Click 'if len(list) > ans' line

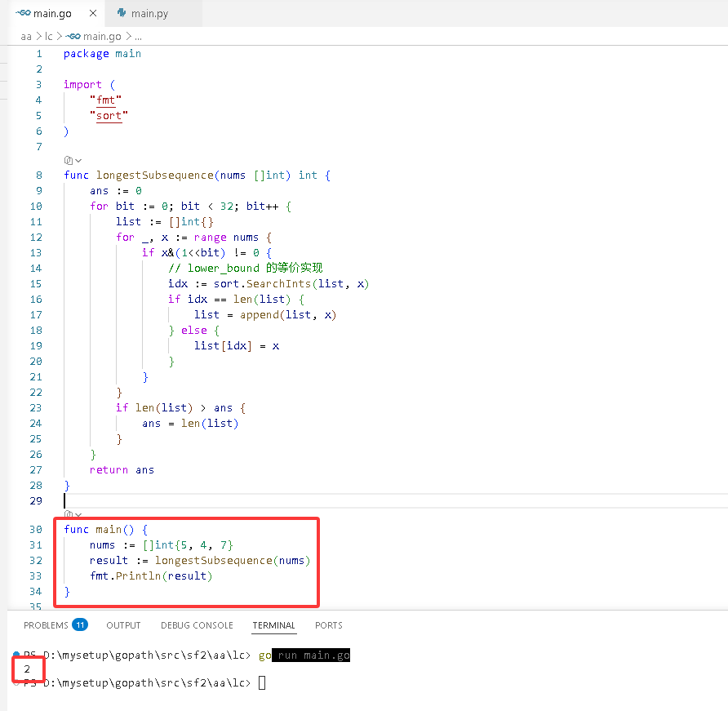point(180,408)
